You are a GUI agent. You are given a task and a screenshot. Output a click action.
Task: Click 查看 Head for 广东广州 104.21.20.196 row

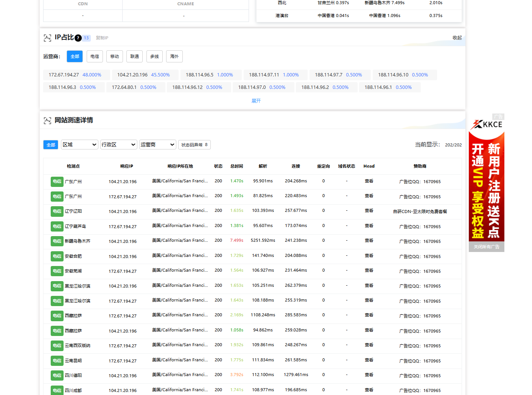coord(369,181)
